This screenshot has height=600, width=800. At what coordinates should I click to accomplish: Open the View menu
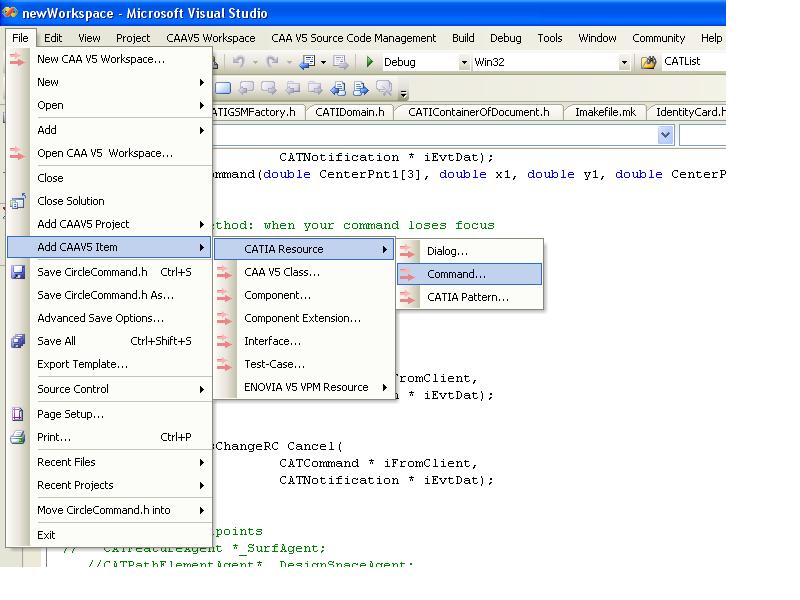click(89, 38)
